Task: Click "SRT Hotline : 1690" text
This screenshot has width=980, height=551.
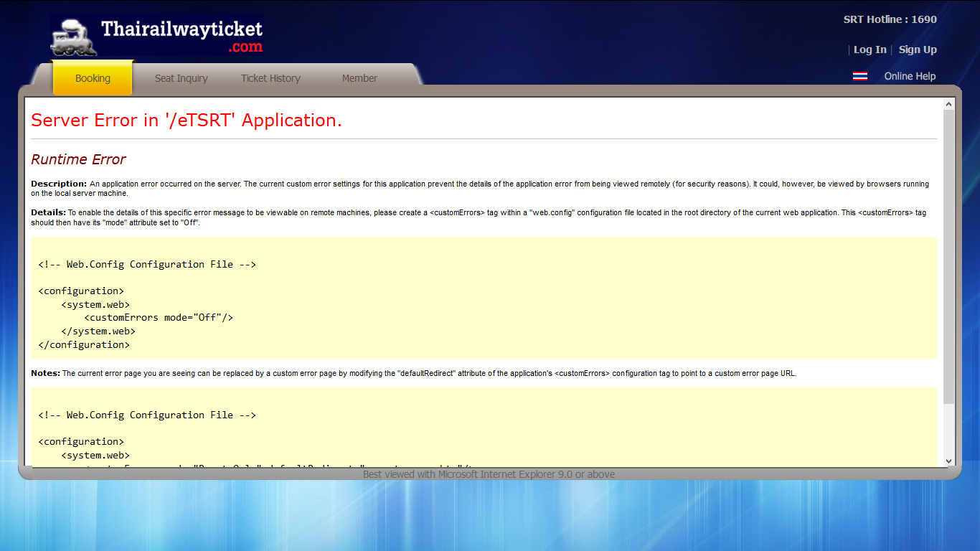Action: [x=890, y=19]
